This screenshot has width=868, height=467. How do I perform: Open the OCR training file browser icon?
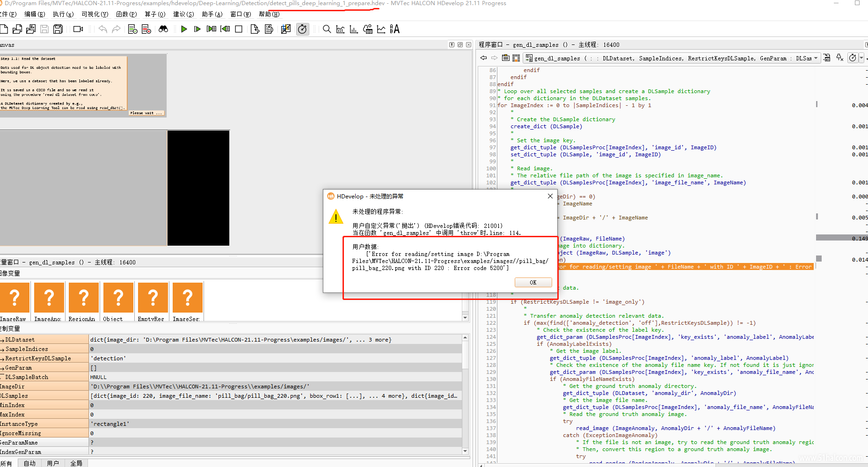tap(395, 29)
